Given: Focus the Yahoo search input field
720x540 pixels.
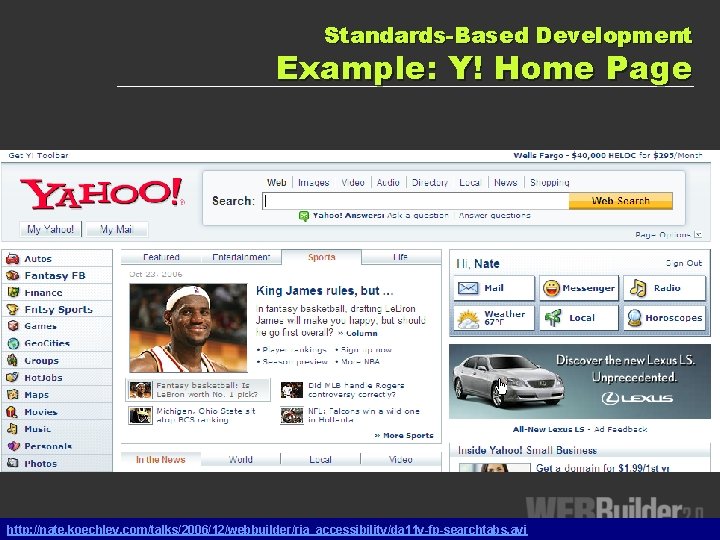Looking at the screenshot, I should click(x=416, y=201).
